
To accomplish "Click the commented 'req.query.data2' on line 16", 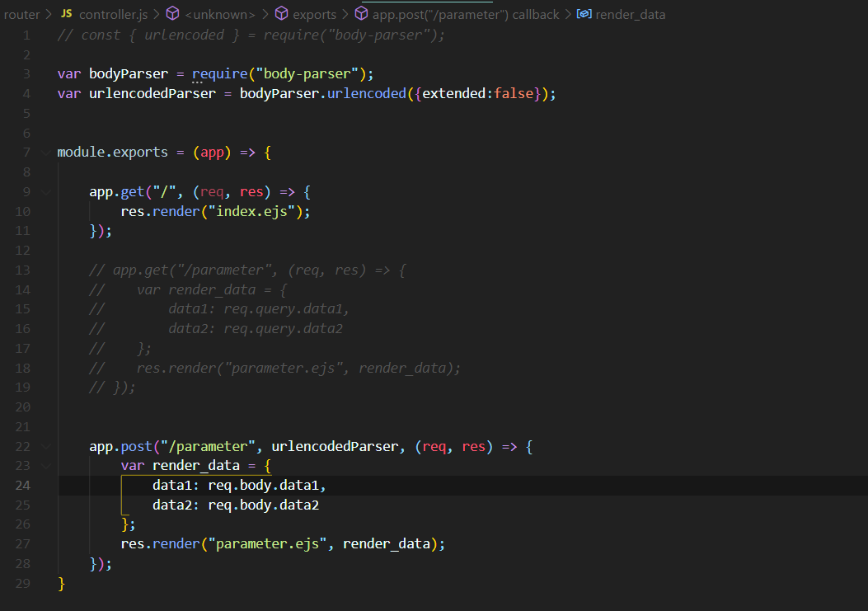I will [x=283, y=329].
